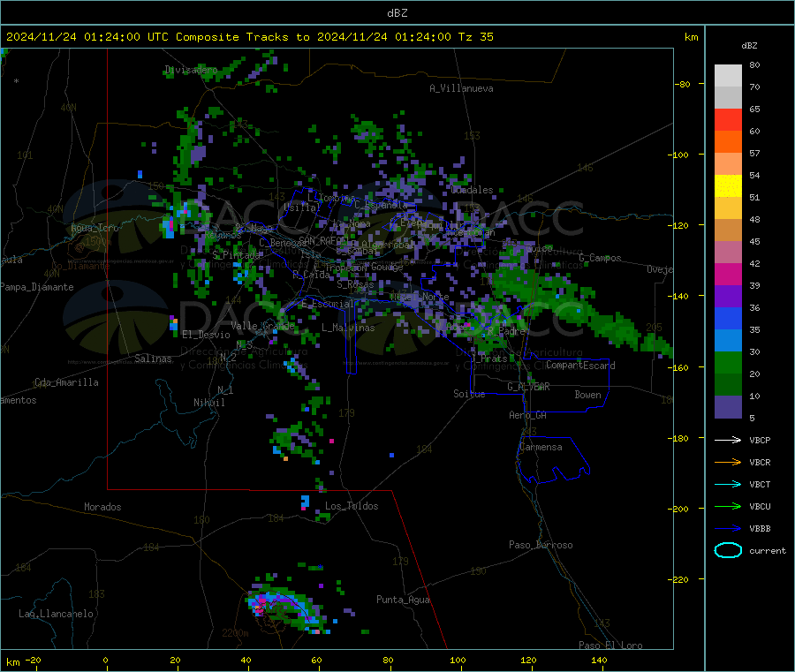795x672 pixels.
Task: Click the 'CompartEscard' map label
Action: tap(580, 366)
